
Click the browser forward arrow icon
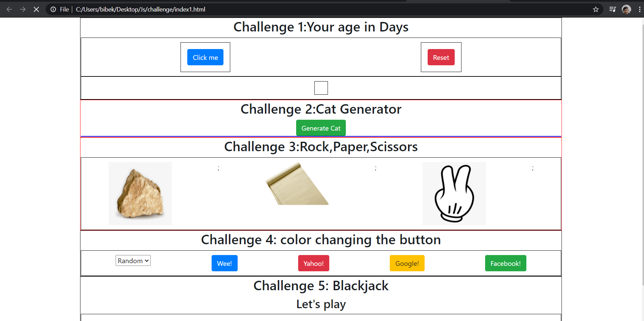click(x=23, y=9)
